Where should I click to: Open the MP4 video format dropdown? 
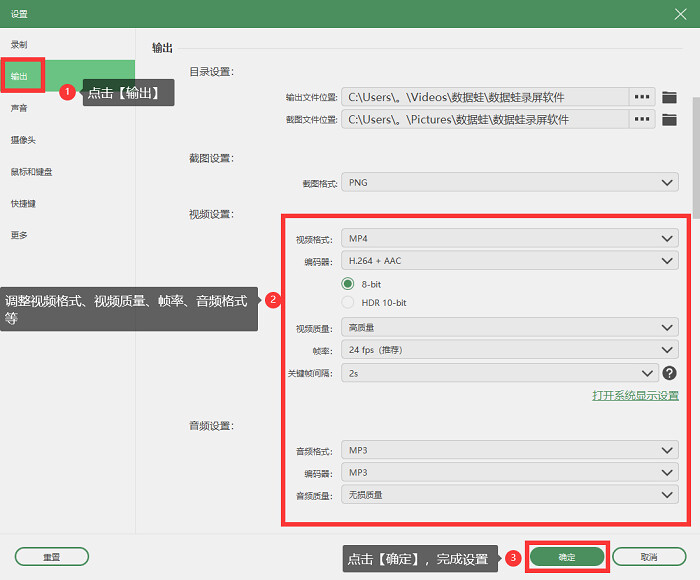(510, 238)
